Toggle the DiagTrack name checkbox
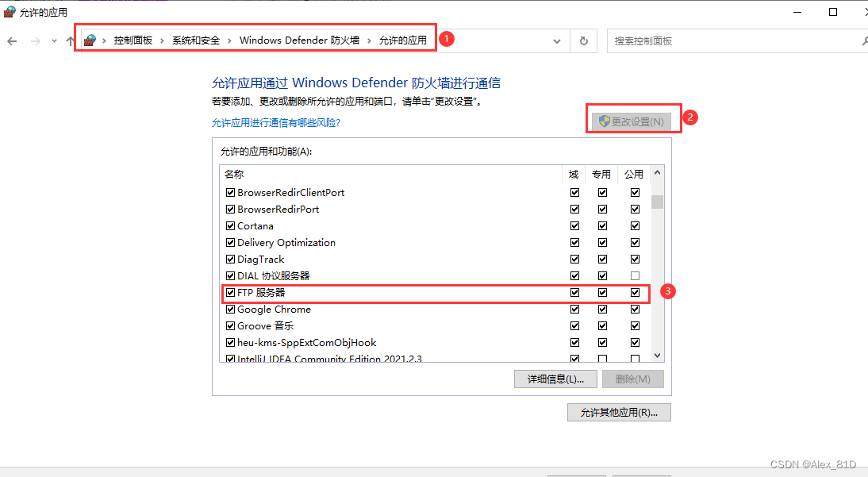The height and width of the screenshot is (477, 868). click(x=230, y=260)
